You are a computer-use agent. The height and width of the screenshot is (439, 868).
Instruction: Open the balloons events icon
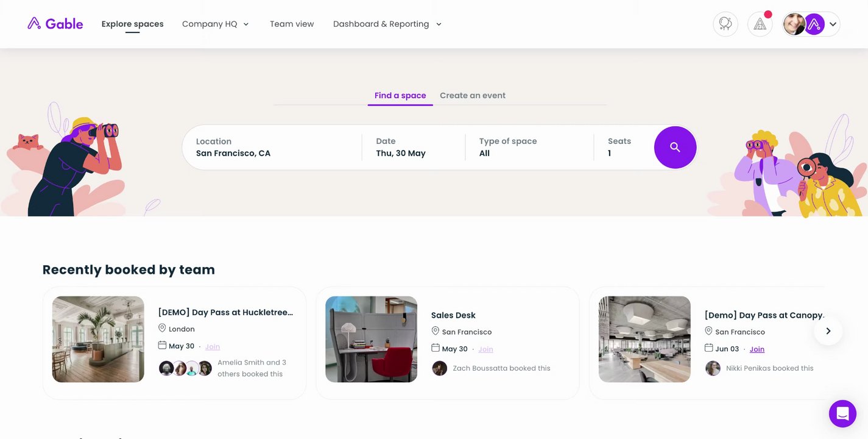click(725, 24)
